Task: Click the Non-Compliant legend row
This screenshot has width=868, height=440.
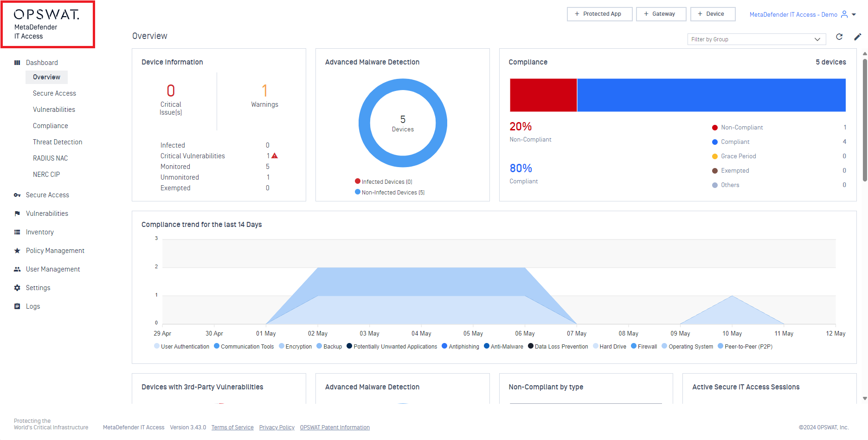Action: [x=779, y=127]
